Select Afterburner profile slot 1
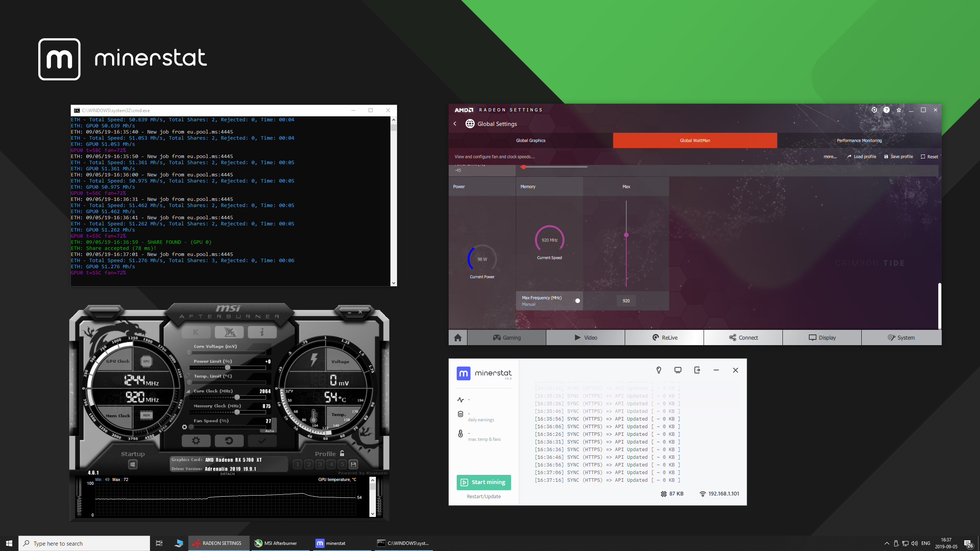980x551 pixels. click(297, 465)
